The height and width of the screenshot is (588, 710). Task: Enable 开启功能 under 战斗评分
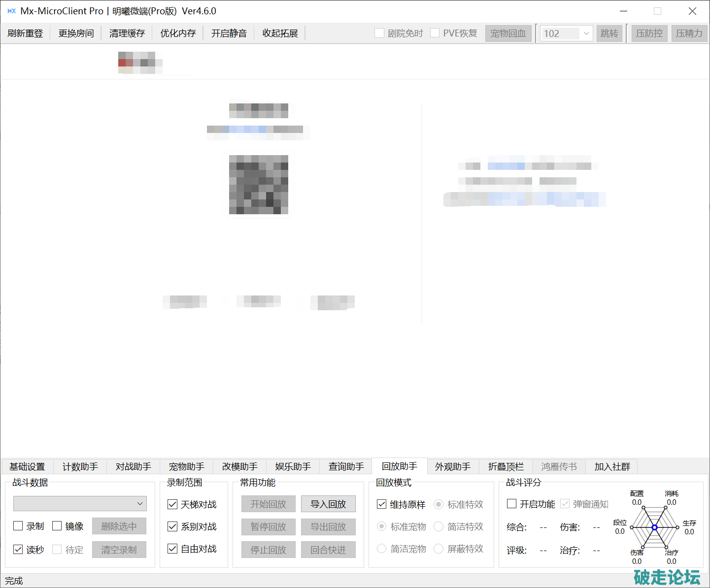(512, 504)
